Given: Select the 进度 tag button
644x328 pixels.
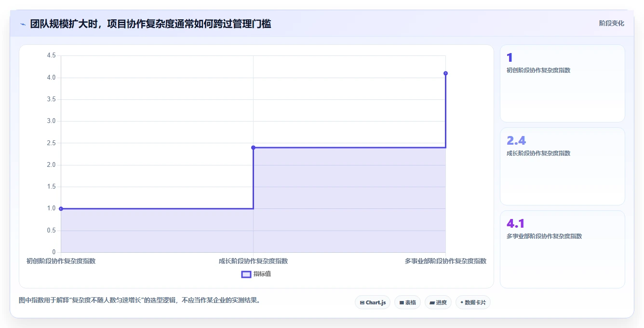Looking at the screenshot, I should coord(438,302).
